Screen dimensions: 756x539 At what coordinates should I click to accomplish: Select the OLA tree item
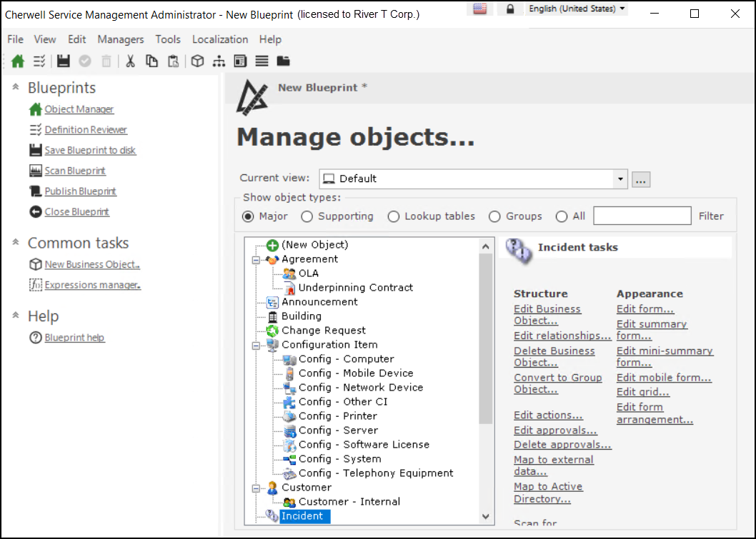[309, 273]
